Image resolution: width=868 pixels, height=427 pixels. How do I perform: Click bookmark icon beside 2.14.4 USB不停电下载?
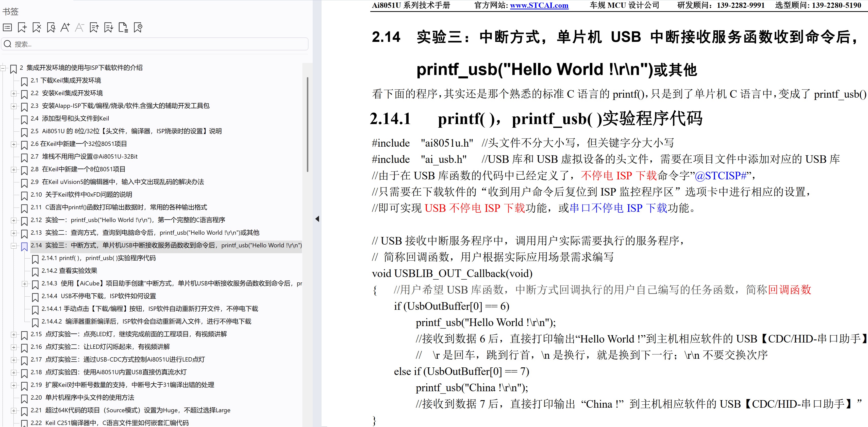pyautogui.click(x=35, y=297)
